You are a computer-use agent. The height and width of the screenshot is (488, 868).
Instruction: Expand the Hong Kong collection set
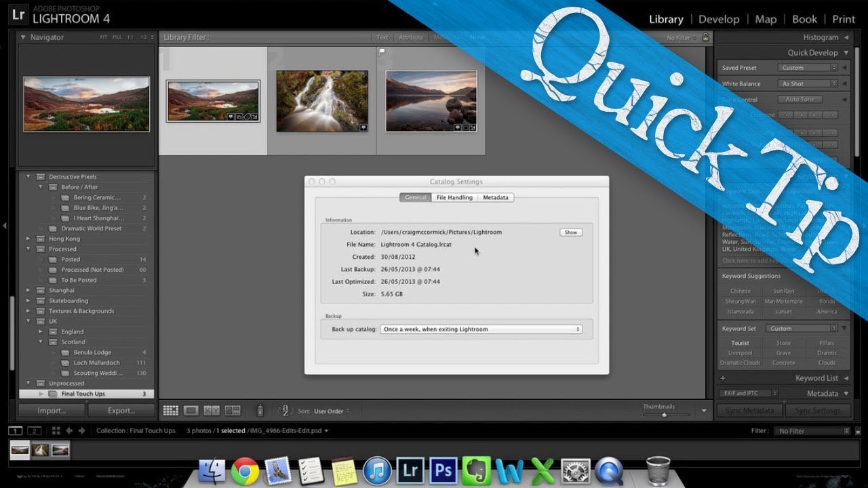point(28,239)
